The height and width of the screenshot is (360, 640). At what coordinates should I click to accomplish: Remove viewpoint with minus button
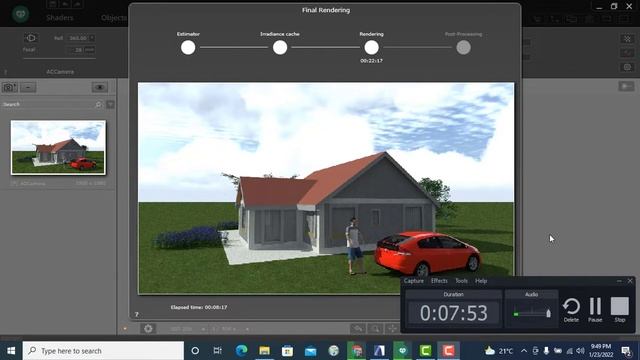28,87
